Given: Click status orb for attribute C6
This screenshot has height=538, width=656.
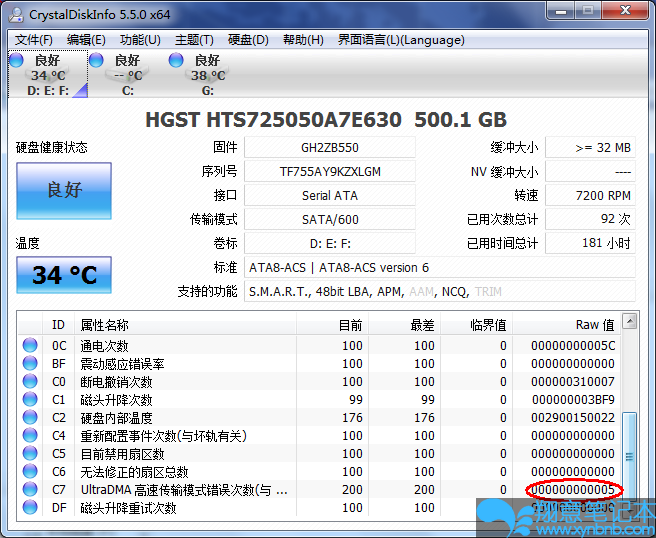Looking at the screenshot, I should click(x=30, y=471).
